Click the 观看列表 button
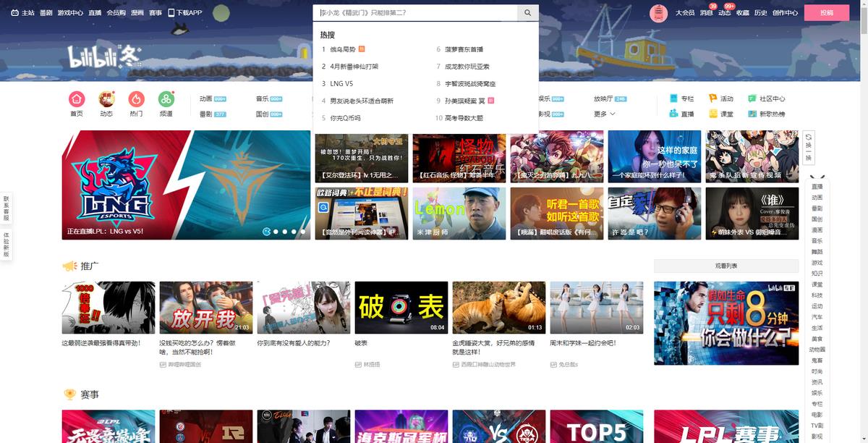868x443 pixels. pos(726,266)
